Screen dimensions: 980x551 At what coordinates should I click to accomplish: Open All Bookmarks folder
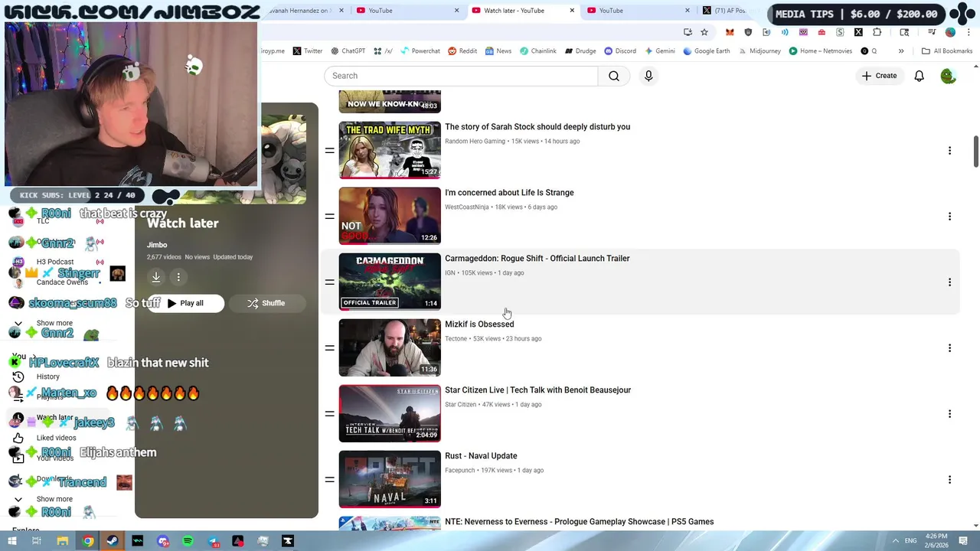click(947, 51)
